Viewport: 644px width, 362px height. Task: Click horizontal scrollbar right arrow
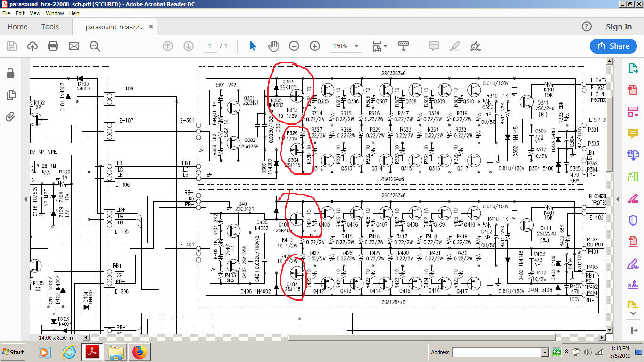pyautogui.click(x=601, y=337)
